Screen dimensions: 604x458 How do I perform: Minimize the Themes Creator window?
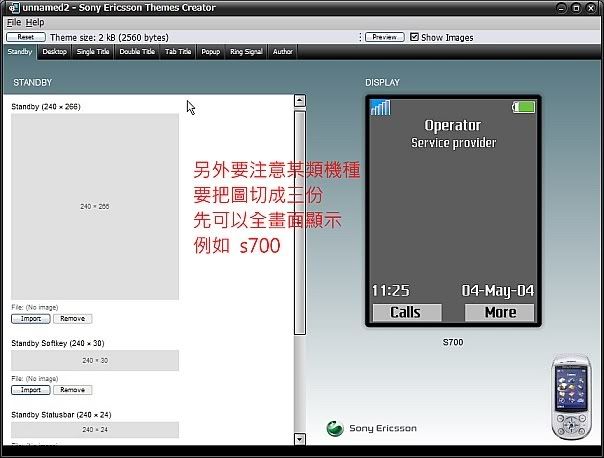click(x=562, y=8)
